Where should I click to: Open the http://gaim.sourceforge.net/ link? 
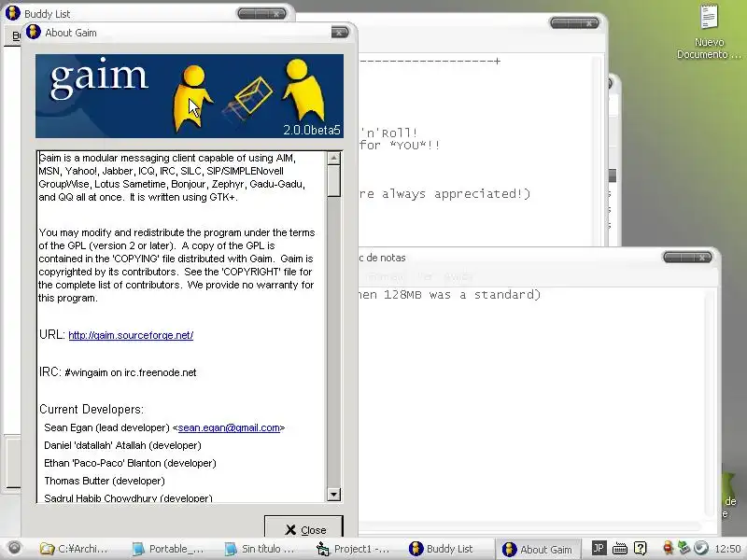click(131, 335)
